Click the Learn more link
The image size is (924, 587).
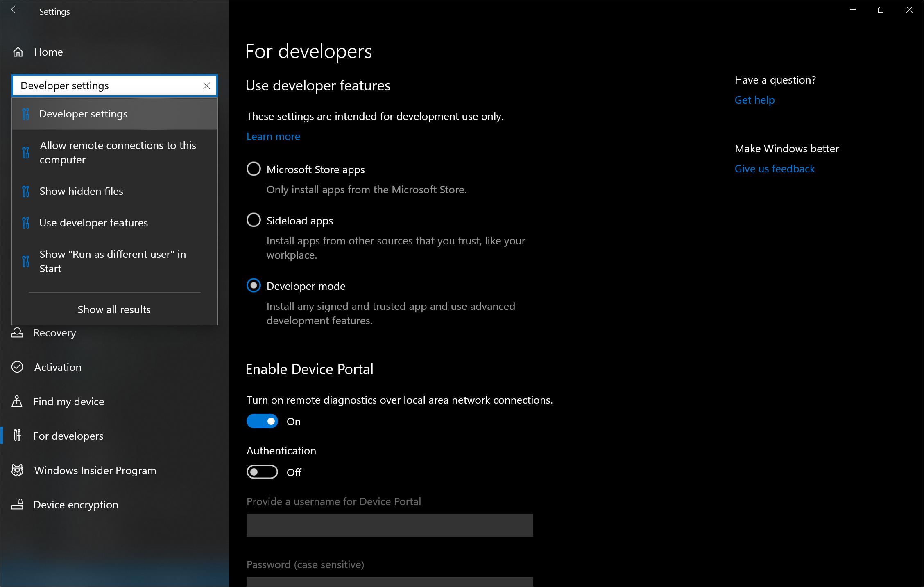(273, 135)
